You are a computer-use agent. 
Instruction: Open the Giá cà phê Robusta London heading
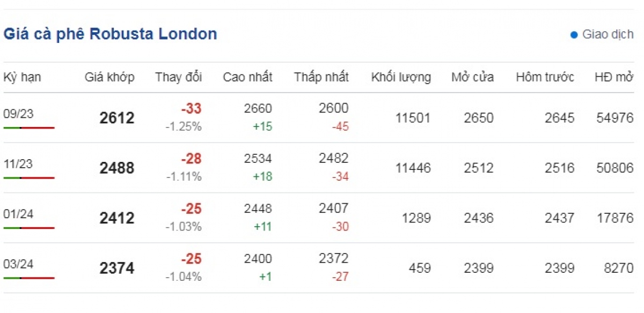pos(110,34)
